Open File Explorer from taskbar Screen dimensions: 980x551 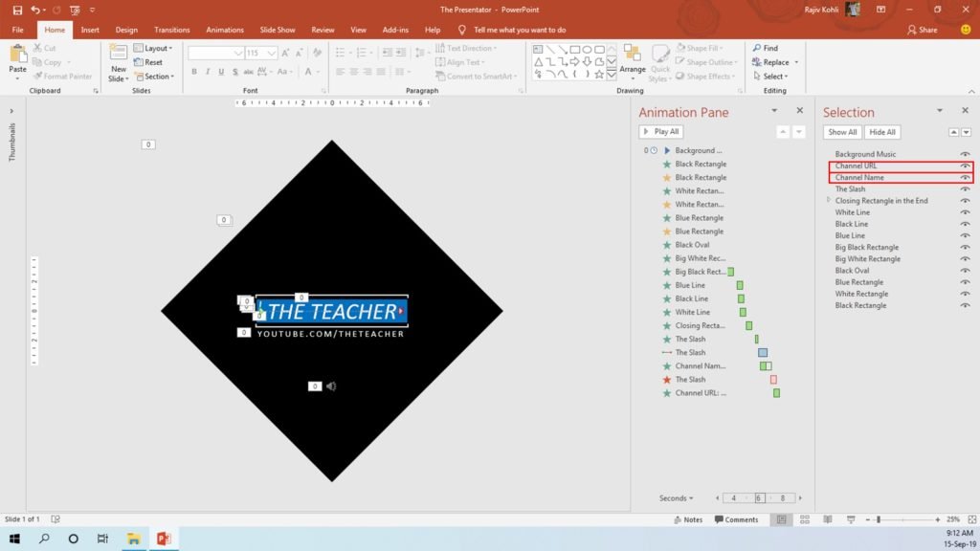134,538
